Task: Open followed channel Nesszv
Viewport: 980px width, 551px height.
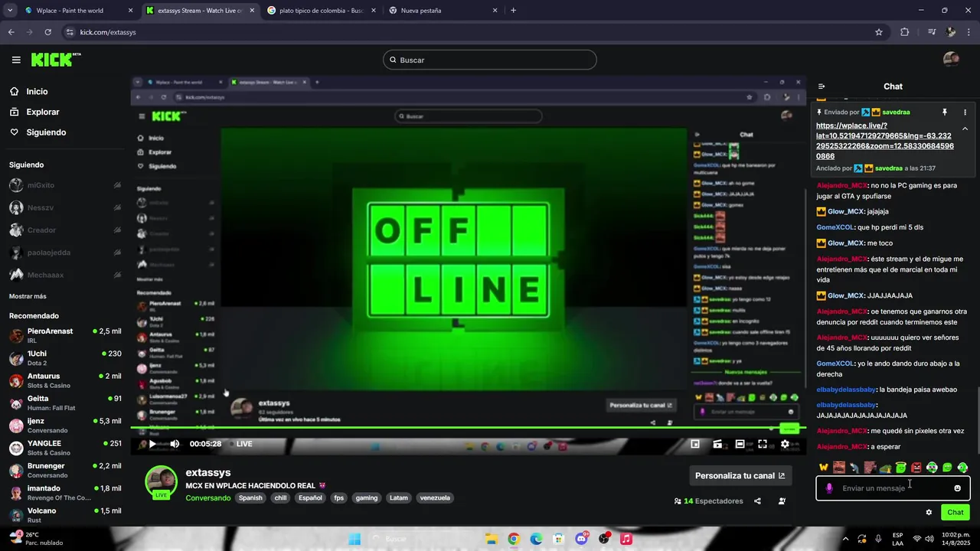Action: click(65, 207)
